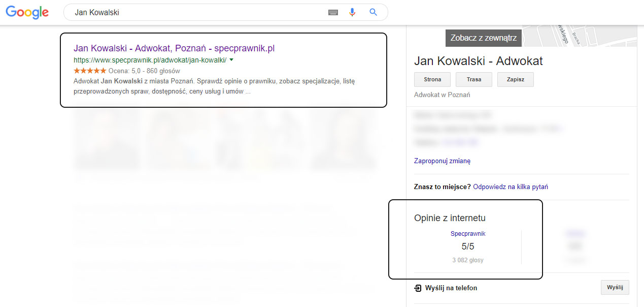The image size is (644, 307).
Task: Click 'Ocena: 5,0 - 860 głosów' text
Action: click(x=145, y=71)
